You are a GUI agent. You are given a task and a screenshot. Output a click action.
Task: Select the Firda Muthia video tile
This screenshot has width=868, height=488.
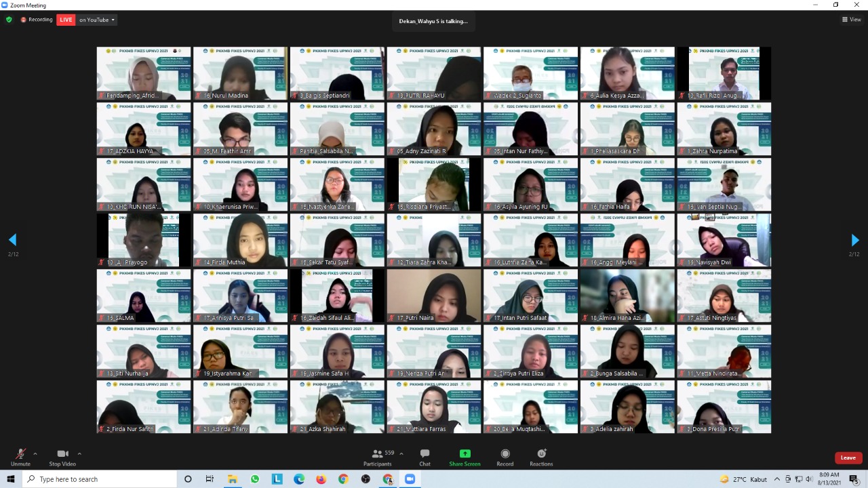(240, 240)
